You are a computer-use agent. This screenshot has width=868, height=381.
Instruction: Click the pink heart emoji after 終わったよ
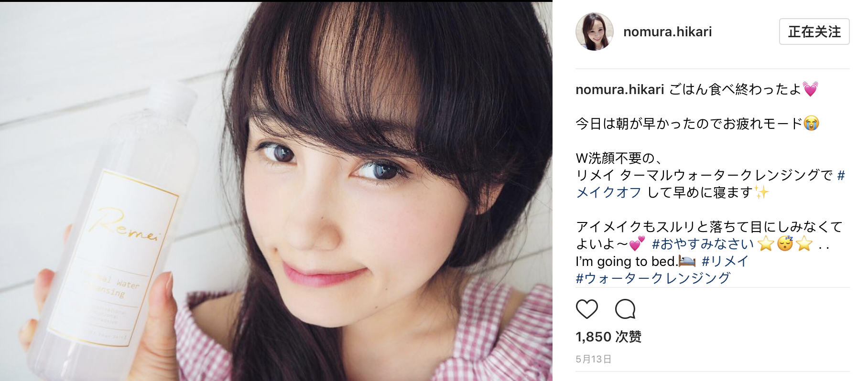810,89
